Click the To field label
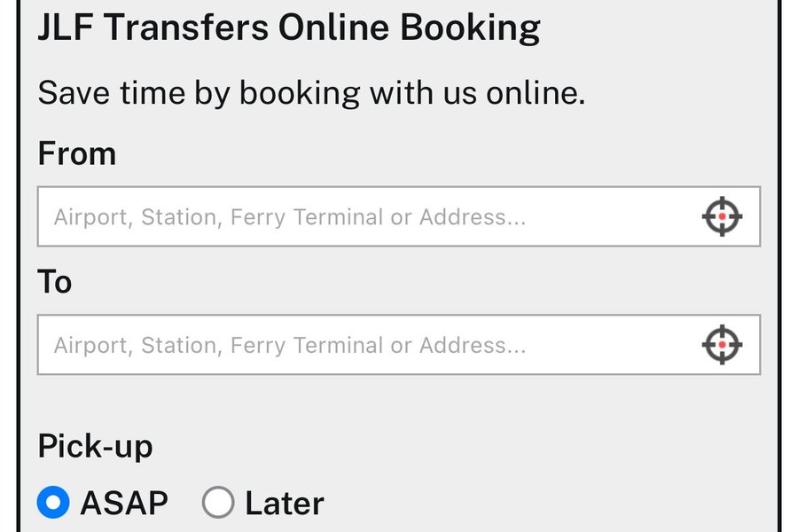The width and height of the screenshot is (798, 532). pyautogui.click(x=54, y=282)
